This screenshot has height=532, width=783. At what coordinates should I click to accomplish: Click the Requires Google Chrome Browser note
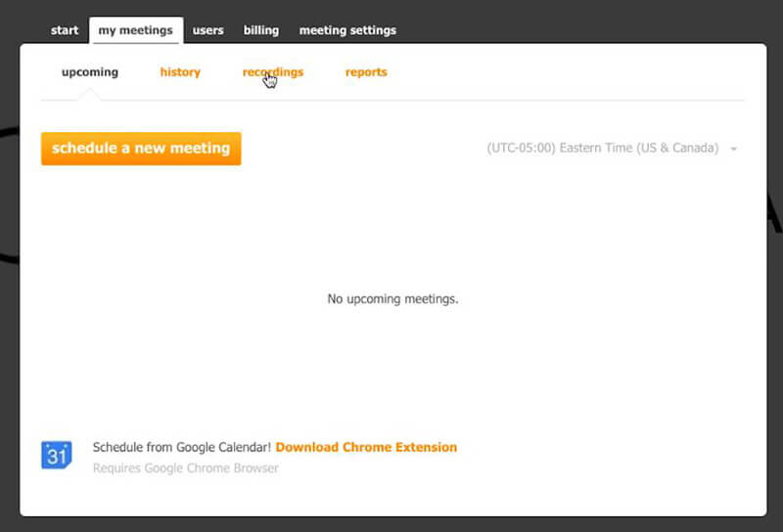(185, 468)
